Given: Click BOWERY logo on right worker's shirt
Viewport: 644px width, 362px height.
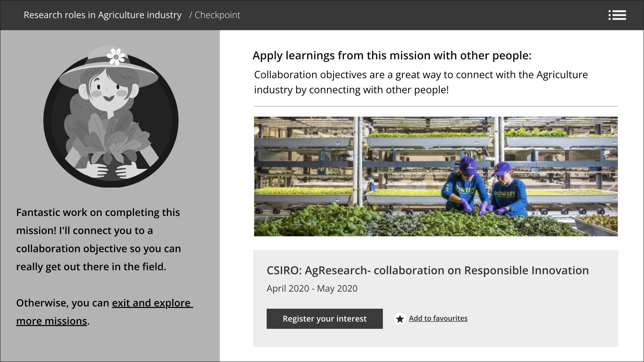Looking at the screenshot, I should (505, 194).
